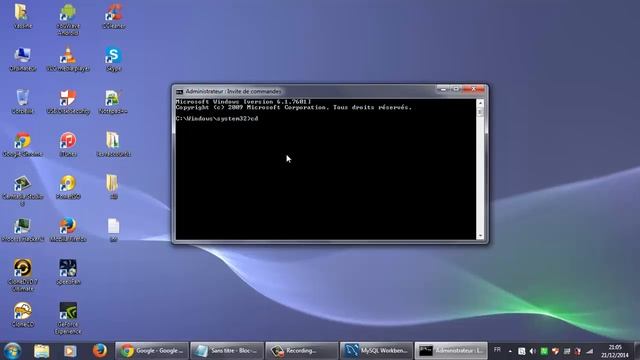Launch the red-white shield security shortcut
The image size is (640, 360).
(x=68, y=102)
